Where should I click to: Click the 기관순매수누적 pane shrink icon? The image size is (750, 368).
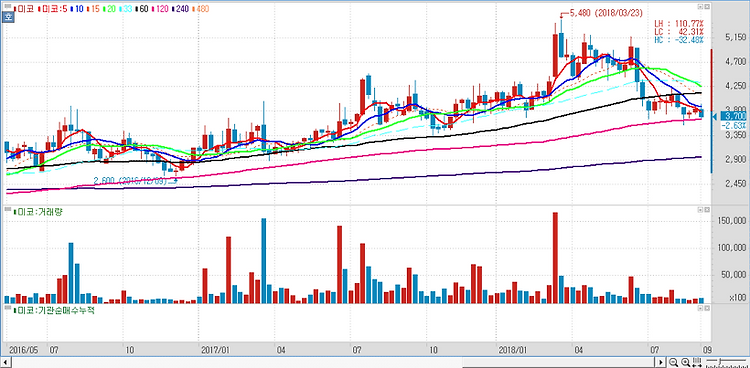point(700,309)
